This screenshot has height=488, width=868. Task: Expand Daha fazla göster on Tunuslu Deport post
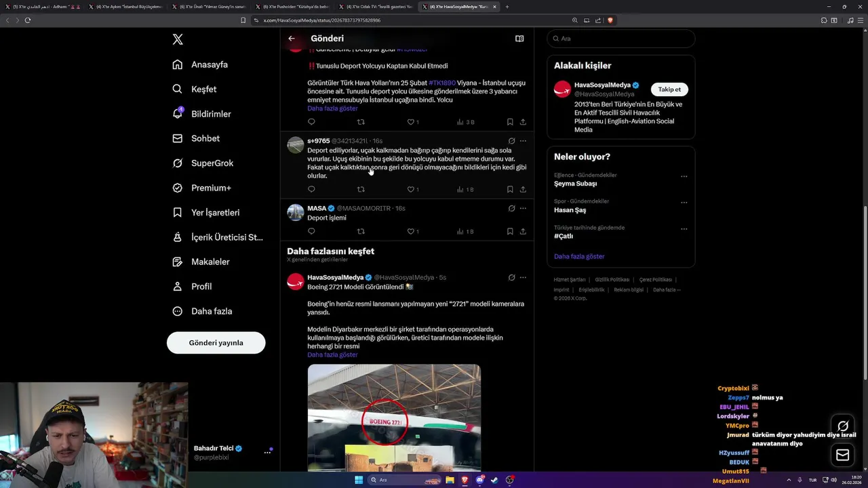[332, 108]
